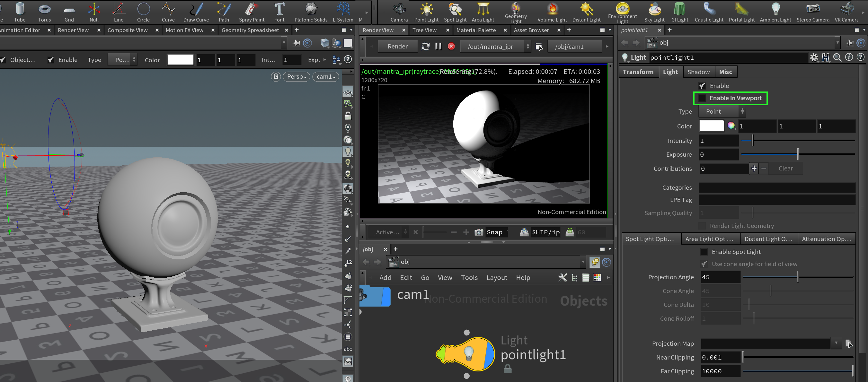This screenshot has height=382, width=868.
Task: Create an L-System from the shelf
Action: point(343,12)
